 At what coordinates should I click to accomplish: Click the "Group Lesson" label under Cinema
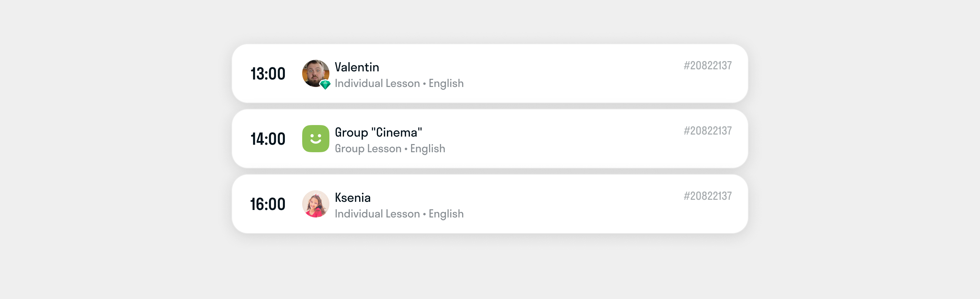[x=368, y=148]
